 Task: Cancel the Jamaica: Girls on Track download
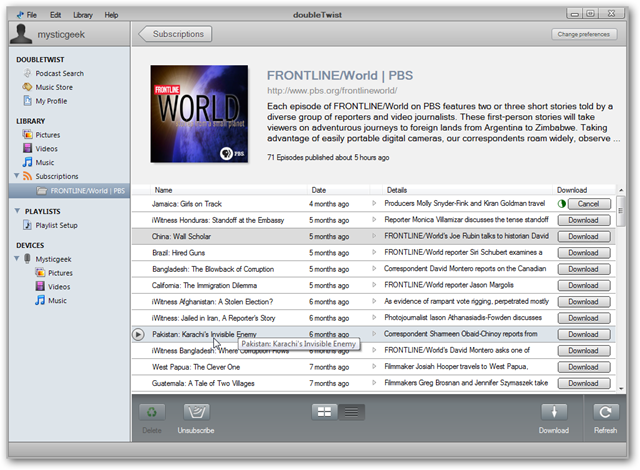pyautogui.click(x=589, y=204)
